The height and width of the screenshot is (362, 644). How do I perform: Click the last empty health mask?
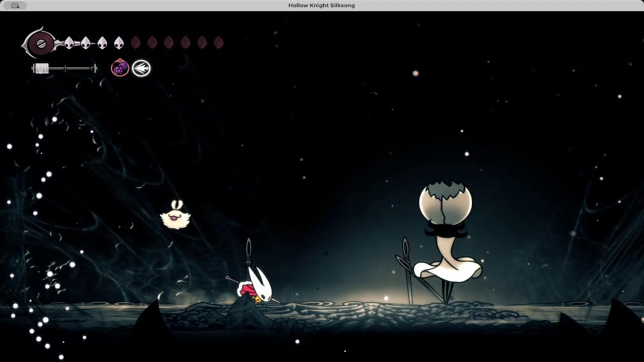218,42
